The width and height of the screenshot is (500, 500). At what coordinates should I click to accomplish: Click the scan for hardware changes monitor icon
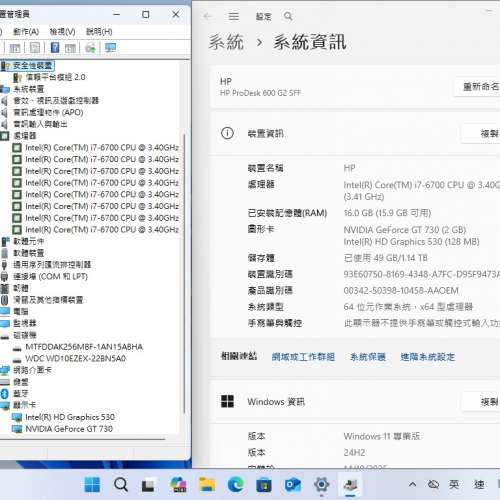tap(110, 48)
